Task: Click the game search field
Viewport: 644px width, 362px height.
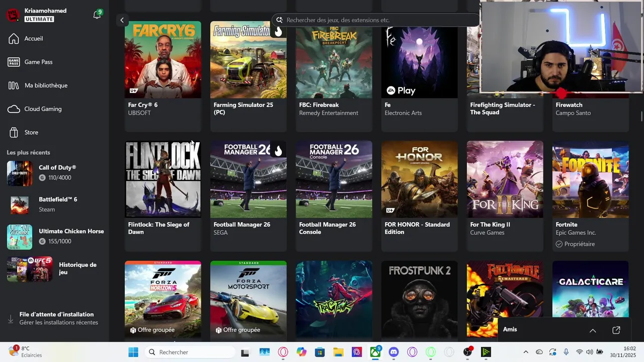Action: coord(375,20)
